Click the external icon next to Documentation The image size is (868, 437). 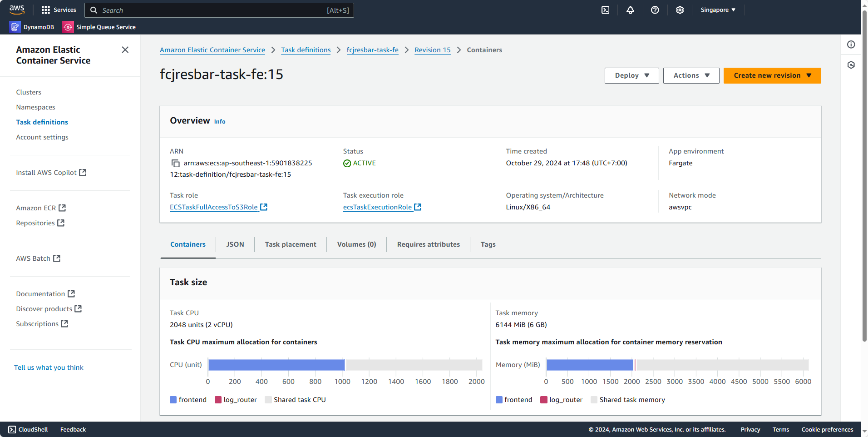71,293
